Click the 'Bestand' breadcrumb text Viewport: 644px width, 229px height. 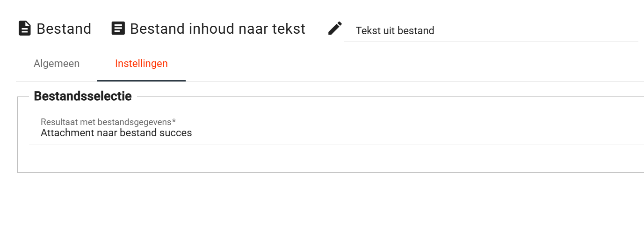coord(64,29)
